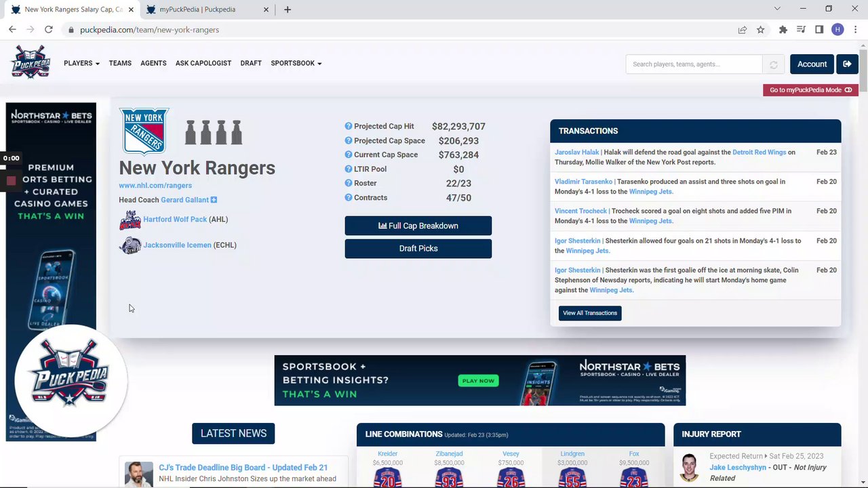
Task: Open the SPORTSBOOK dropdown menu
Action: (296, 63)
